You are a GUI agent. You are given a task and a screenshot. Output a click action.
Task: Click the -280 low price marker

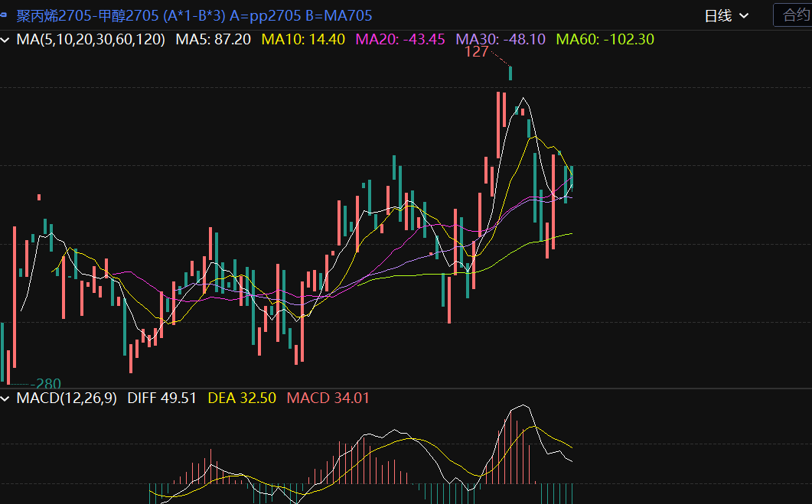coord(46,384)
